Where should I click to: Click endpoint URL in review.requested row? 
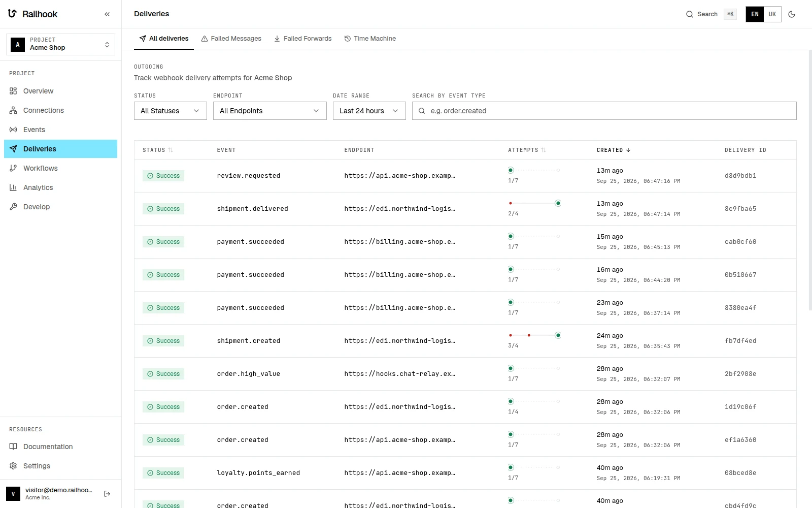pos(399,176)
